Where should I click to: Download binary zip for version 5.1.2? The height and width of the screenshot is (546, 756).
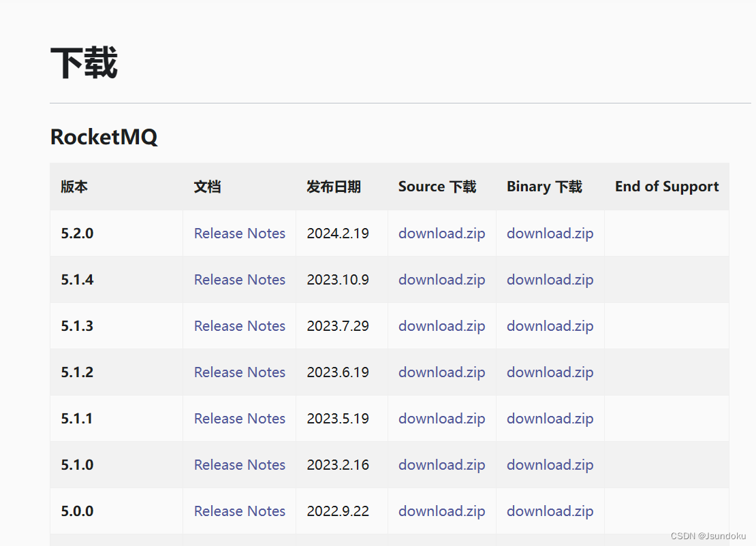pyautogui.click(x=550, y=372)
